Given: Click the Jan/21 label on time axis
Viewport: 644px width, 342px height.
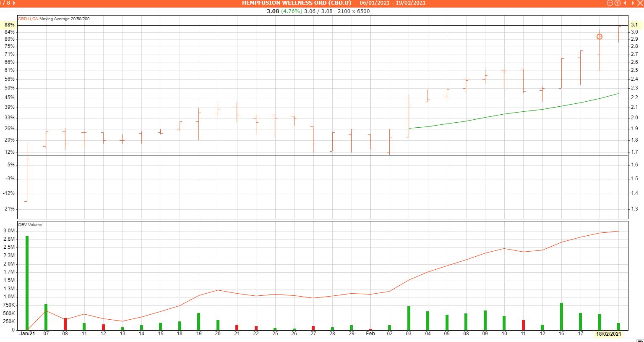Looking at the screenshot, I should pyautogui.click(x=27, y=334).
